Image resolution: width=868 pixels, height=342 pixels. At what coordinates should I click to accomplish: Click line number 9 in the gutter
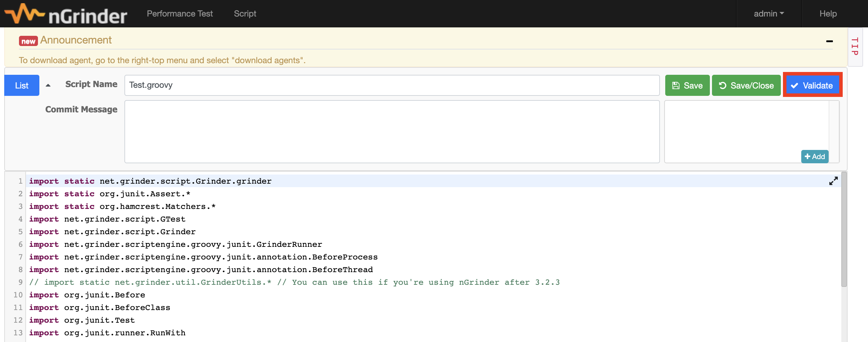[x=20, y=282]
